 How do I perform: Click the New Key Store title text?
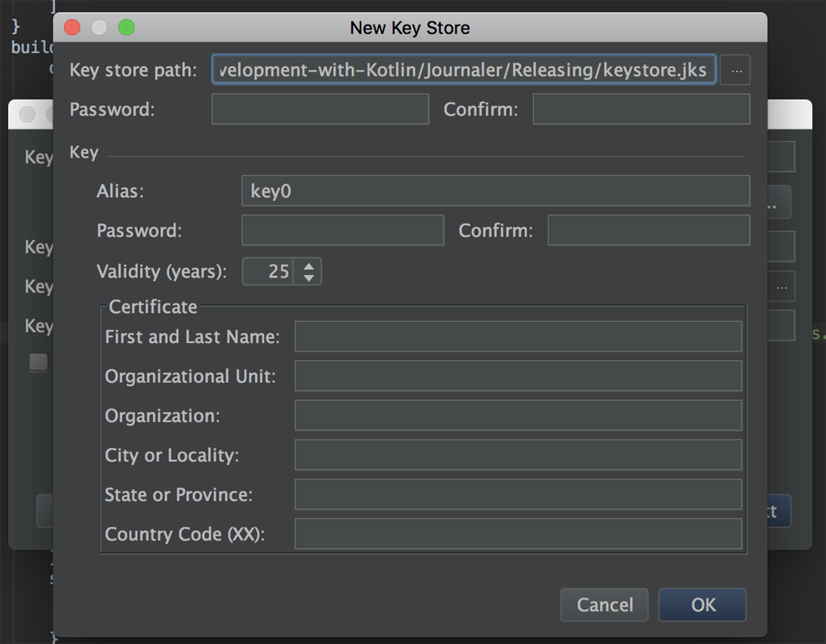pos(410,28)
